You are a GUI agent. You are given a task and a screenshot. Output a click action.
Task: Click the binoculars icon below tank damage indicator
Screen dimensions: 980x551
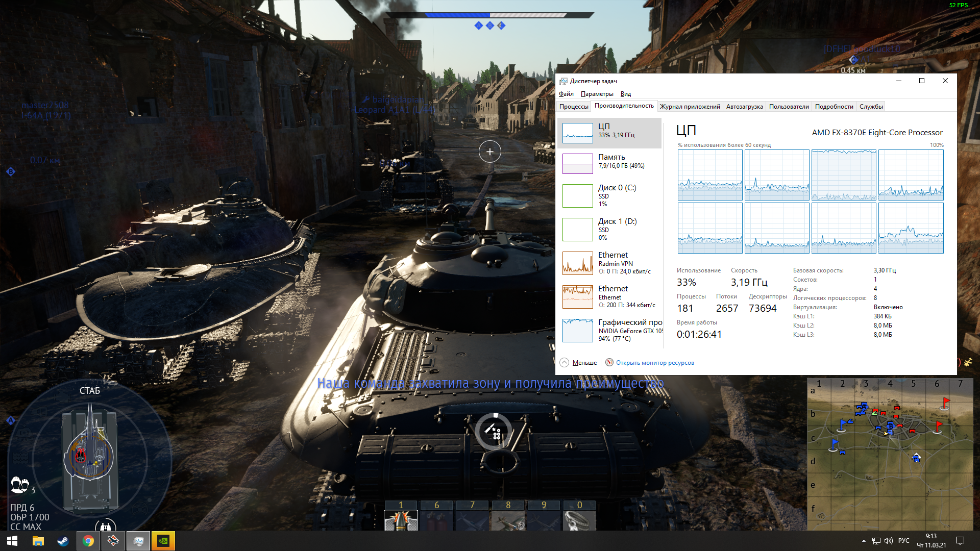106,526
